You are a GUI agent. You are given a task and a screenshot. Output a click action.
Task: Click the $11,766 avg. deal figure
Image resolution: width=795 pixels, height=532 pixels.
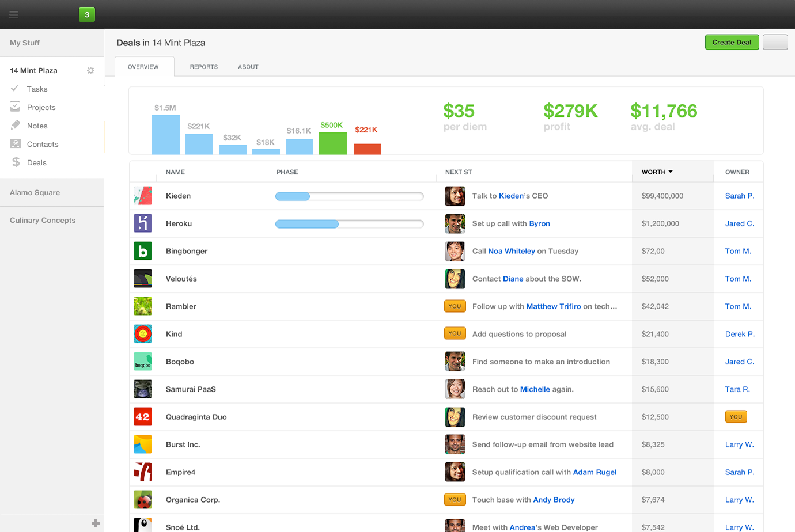click(664, 111)
